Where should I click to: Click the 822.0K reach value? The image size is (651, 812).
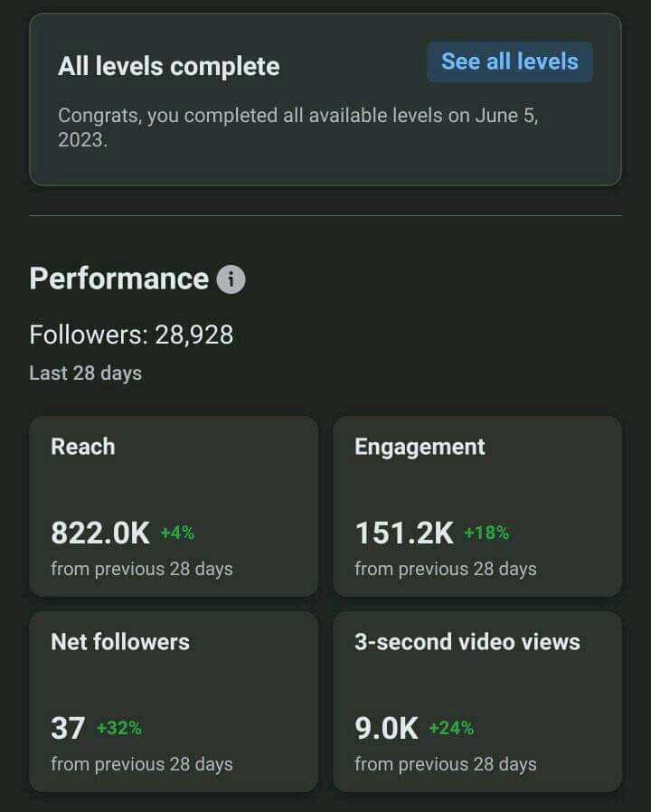(100, 533)
